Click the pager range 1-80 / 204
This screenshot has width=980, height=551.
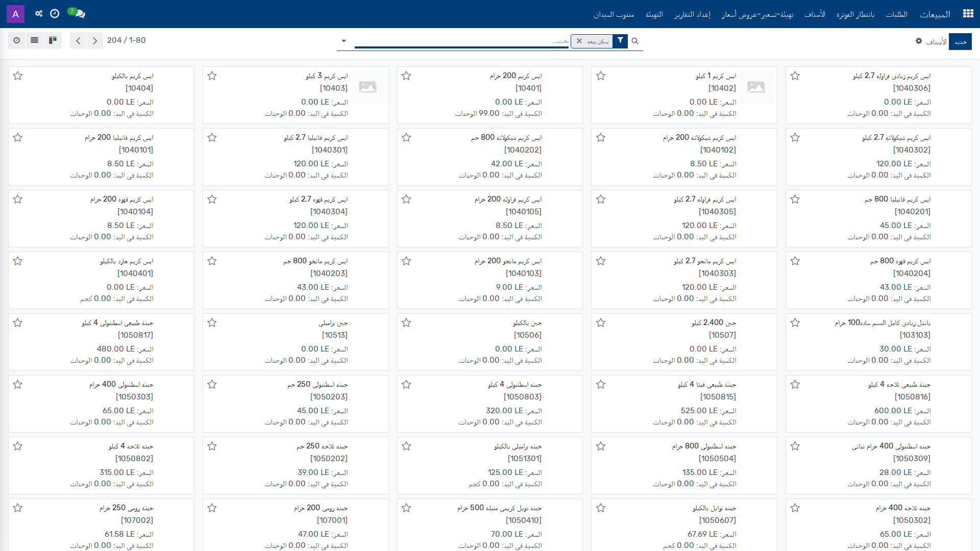point(126,40)
